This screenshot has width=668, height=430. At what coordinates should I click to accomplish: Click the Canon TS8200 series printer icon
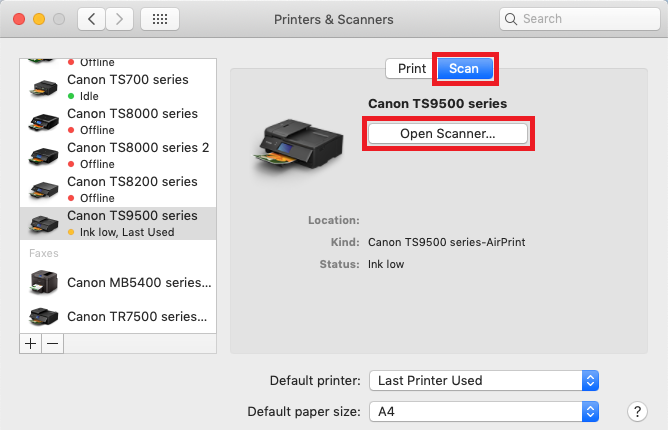[44, 189]
